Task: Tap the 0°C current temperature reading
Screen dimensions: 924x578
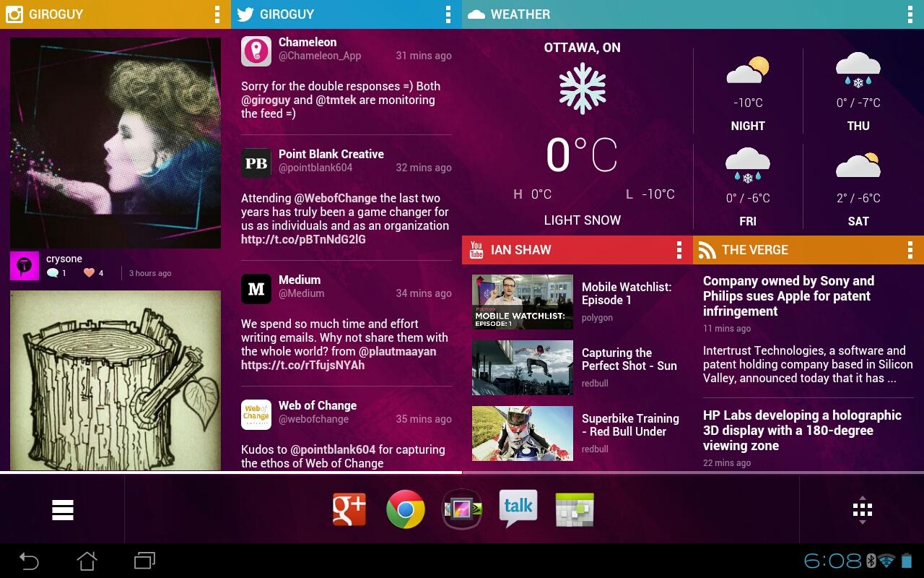Action: [x=581, y=155]
